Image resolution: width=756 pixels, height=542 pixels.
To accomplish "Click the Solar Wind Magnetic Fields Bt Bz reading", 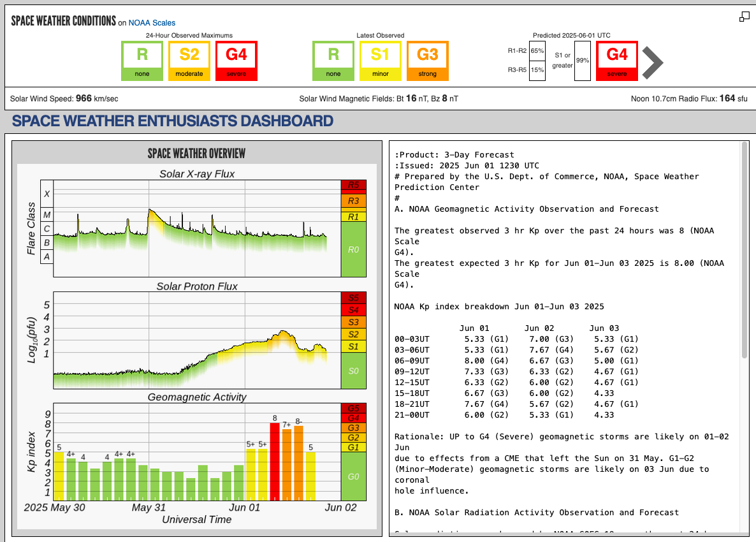I will tap(379, 98).
